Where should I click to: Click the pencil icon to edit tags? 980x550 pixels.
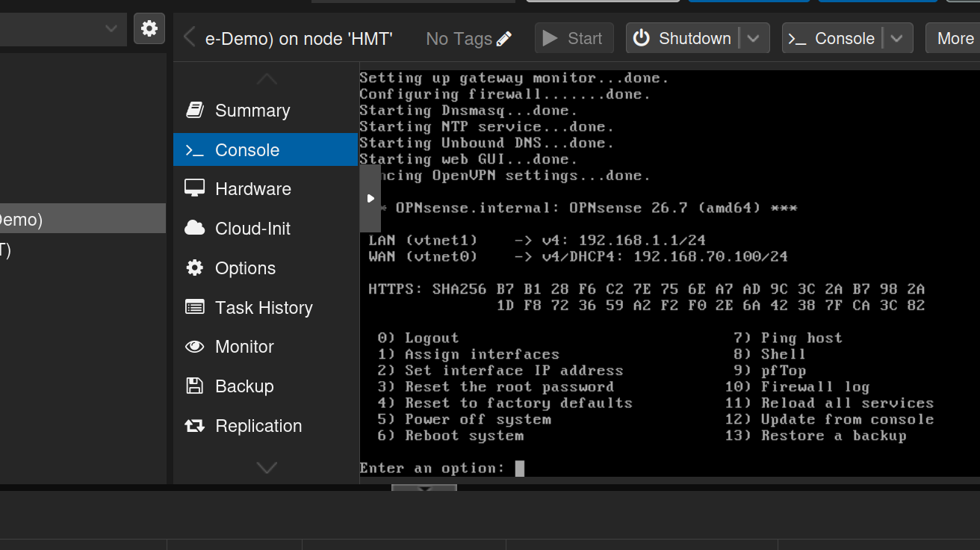click(504, 39)
